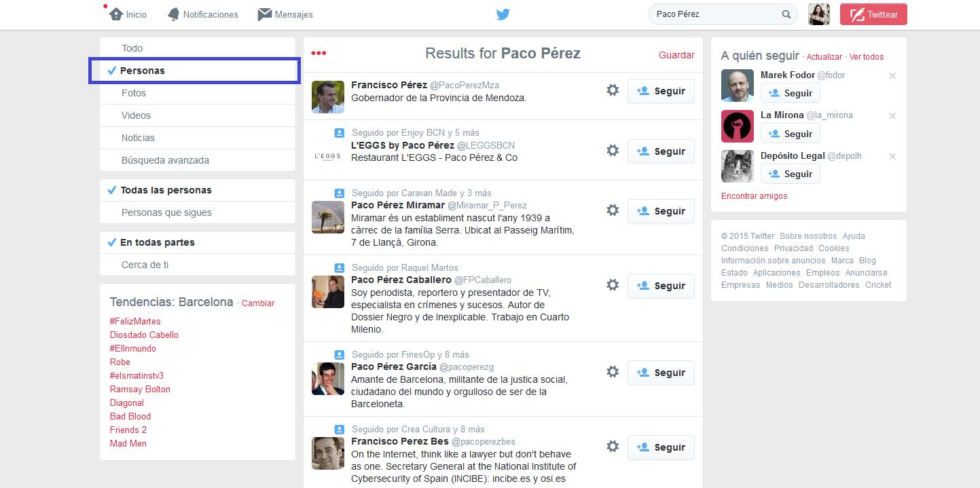Dismiss Marek Fodor suggestion
This screenshot has height=488, width=980.
892,75
